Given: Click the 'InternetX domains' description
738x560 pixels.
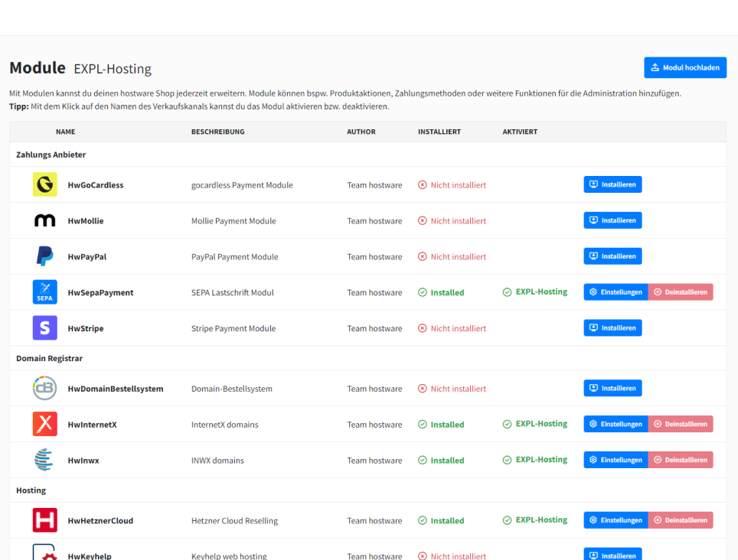Looking at the screenshot, I should 224,424.
